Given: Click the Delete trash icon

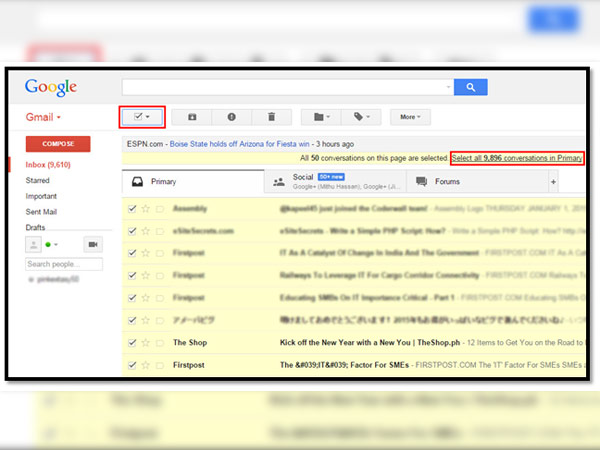Looking at the screenshot, I should pyautogui.click(x=271, y=117).
